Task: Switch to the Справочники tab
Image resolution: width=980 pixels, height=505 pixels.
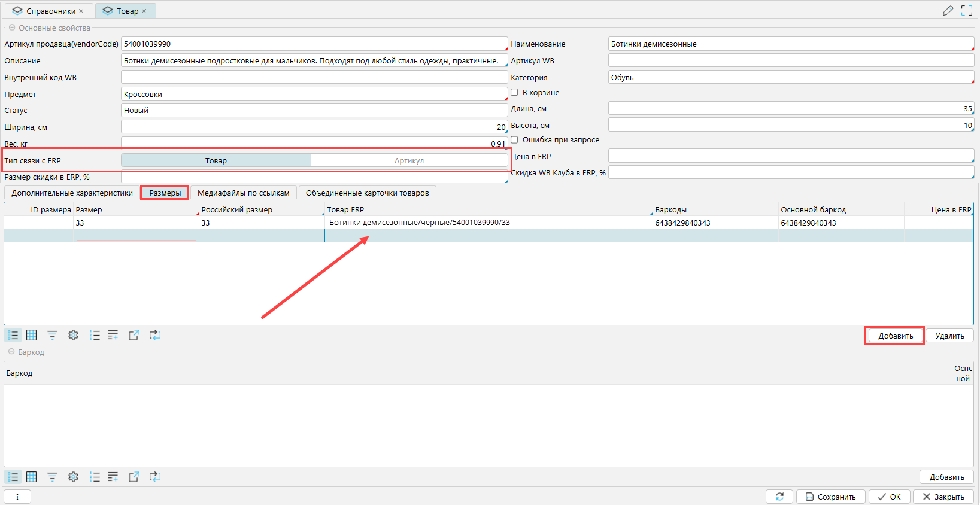Action: [x=48, y=11]
